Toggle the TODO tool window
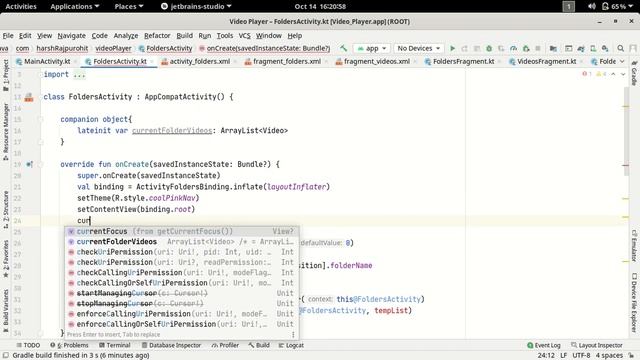The height and width of the screenshot is (360, 640). (x=28, y=345)
